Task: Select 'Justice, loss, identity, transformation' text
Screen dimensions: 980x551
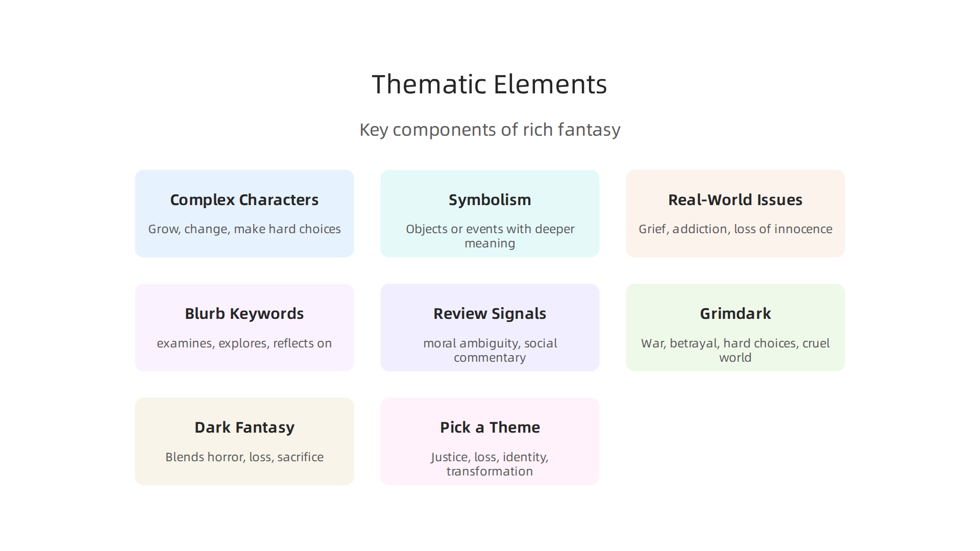Action: point(489,464)
